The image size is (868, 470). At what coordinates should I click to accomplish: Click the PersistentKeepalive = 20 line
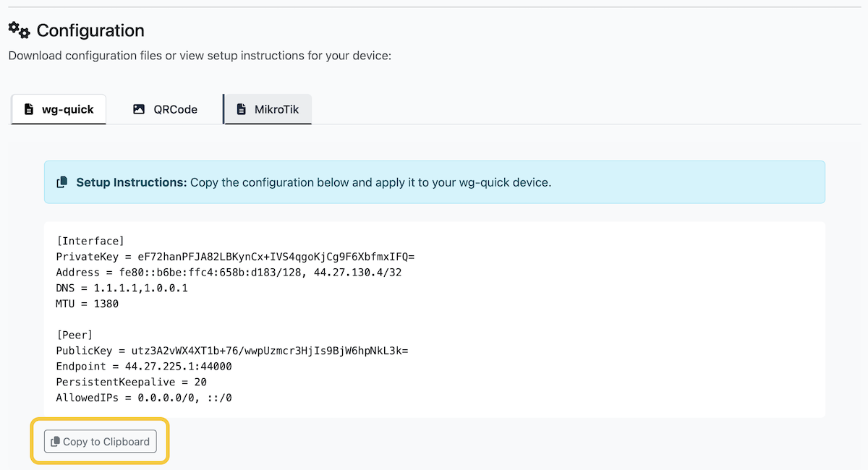[x=131, y=382]
